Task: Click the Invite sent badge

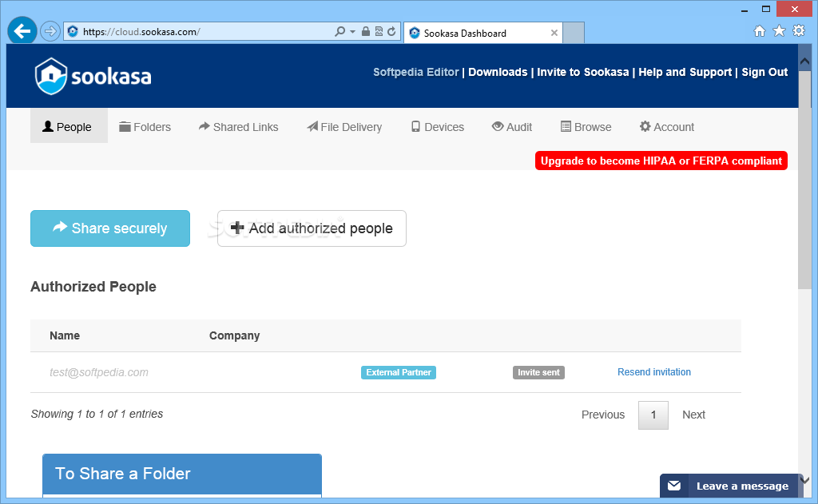Action: click(x=538, y=372)
